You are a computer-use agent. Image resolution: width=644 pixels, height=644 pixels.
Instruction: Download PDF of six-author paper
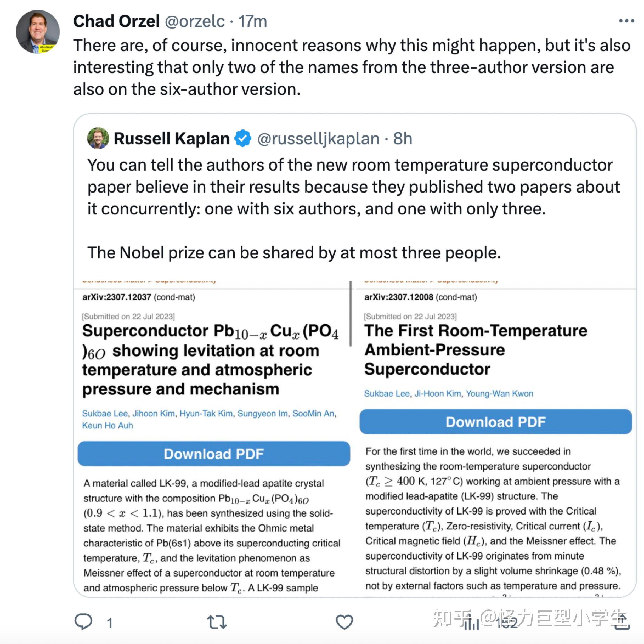[x=214, y=454]
